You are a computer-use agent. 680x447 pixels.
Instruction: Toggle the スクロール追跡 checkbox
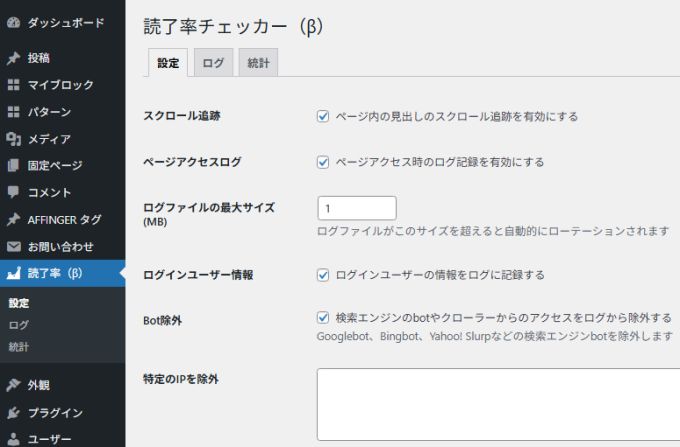tap(323, 116)
